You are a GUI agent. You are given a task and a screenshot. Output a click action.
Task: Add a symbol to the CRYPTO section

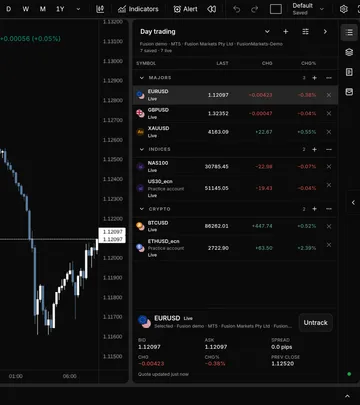point(314,209)
